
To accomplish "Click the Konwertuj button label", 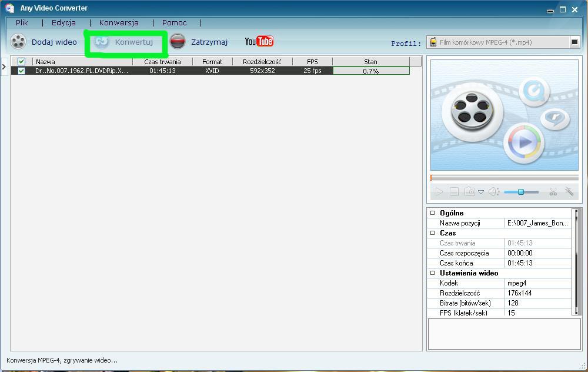I will point(134,42).
